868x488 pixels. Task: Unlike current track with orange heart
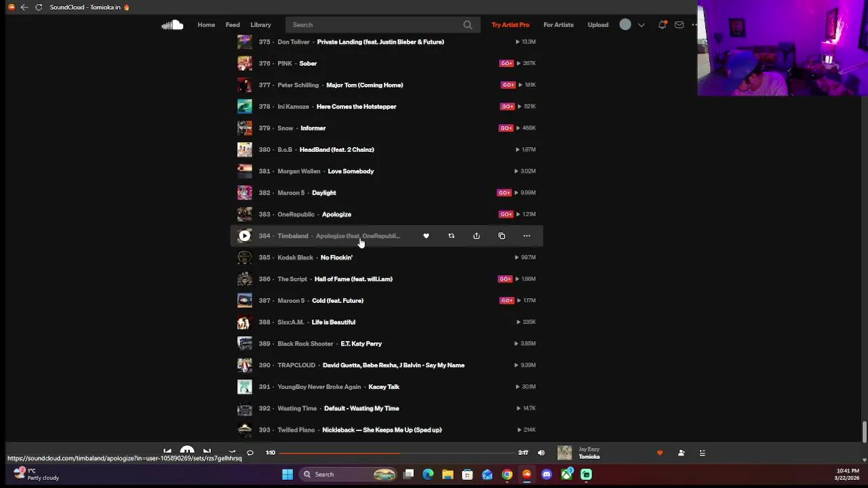click(660, 453)
